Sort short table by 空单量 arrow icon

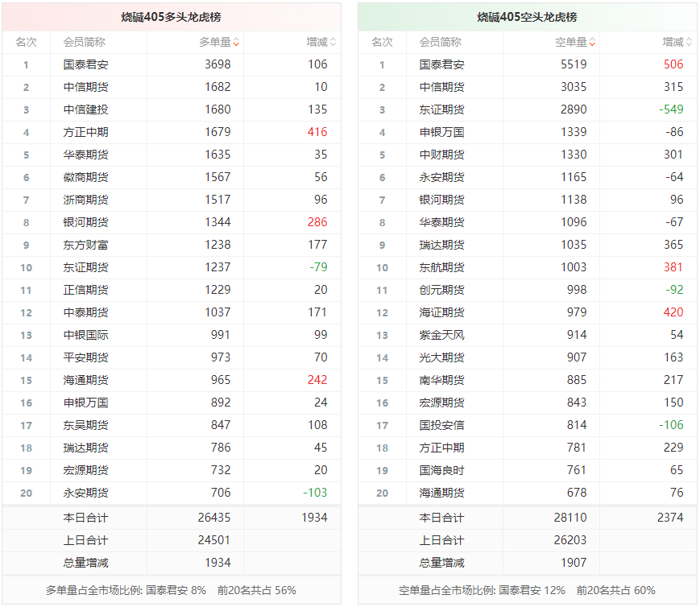point(592,43)
